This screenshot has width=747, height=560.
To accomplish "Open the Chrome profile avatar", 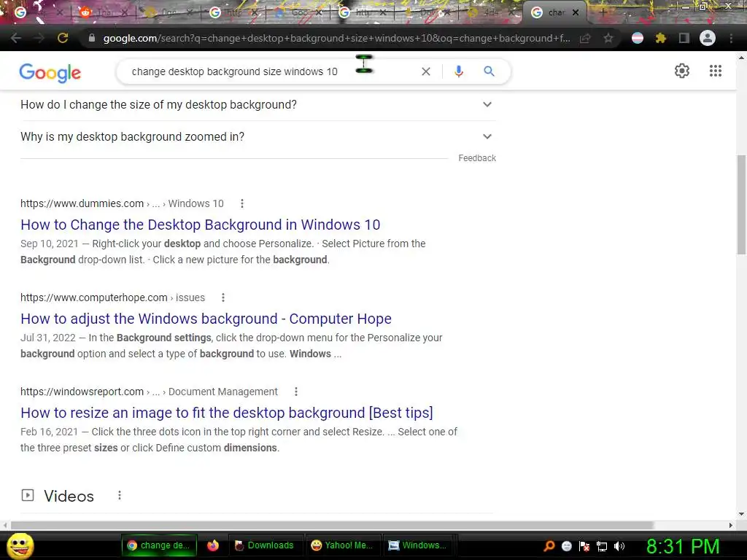I will click(708, 38).
